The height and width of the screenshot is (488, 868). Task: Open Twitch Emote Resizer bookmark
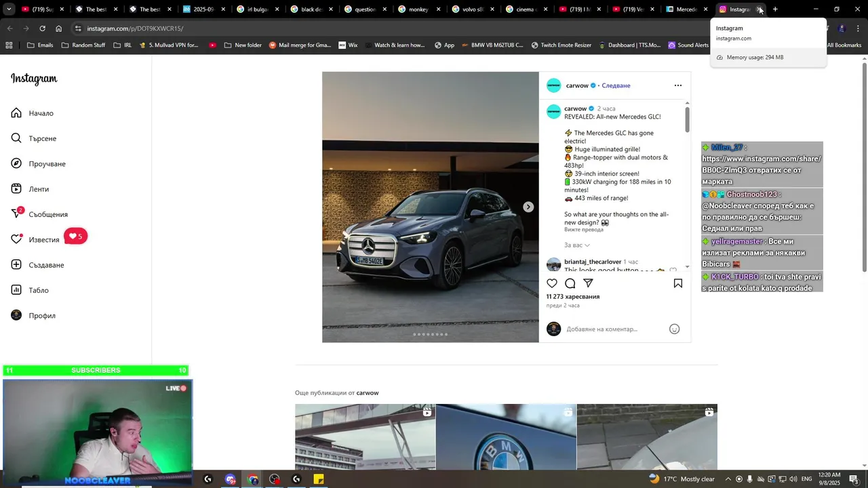(561, 45)
